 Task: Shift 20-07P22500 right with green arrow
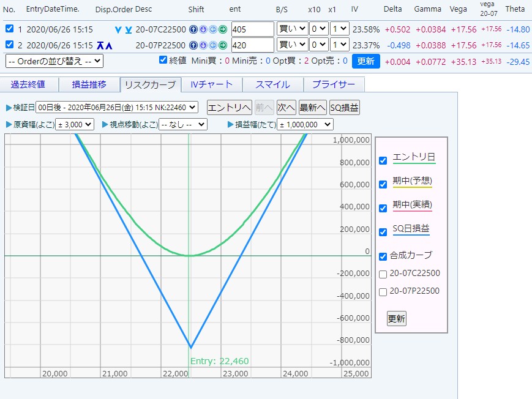coord(223,45)
